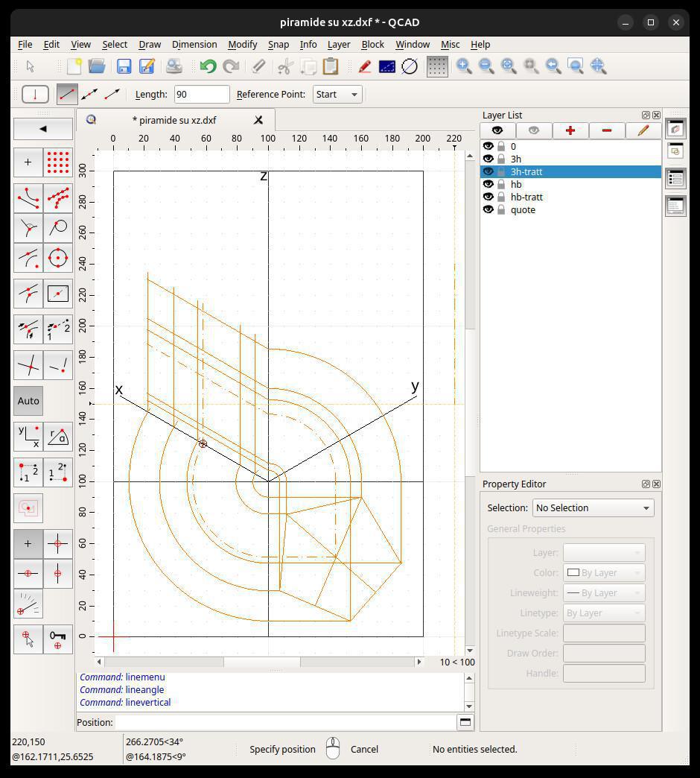Select the Cut scissors icon
This screenshot has height=778, width=700.
pos(284,66)
